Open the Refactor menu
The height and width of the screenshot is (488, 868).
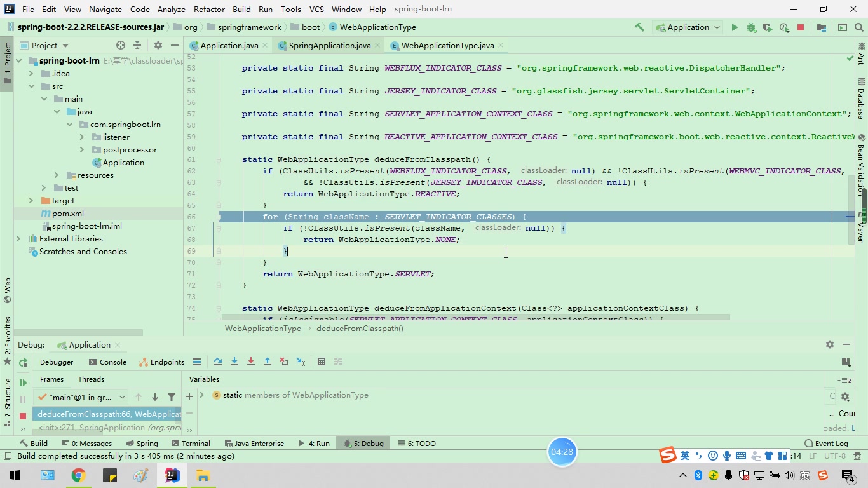point(209,9)
